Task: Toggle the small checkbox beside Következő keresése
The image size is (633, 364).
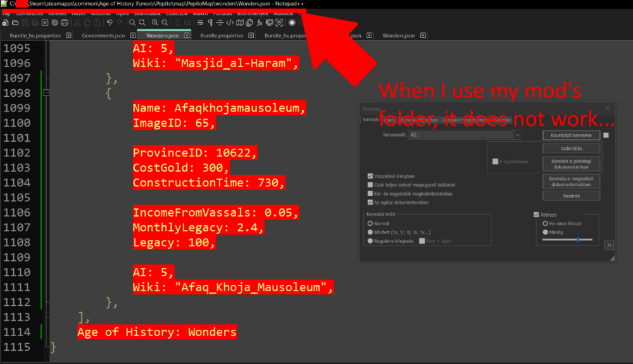Action: coord(606,135)
